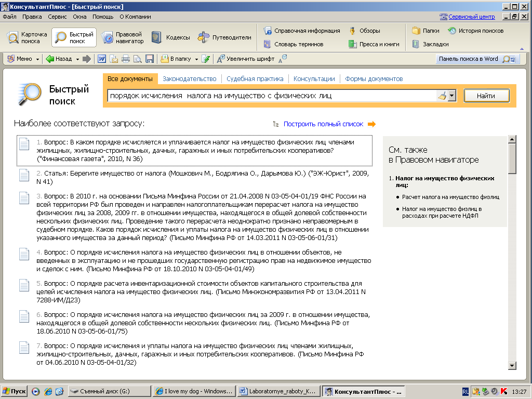
Task: Switch to Формы документов tab
Action: coord(374,79)
